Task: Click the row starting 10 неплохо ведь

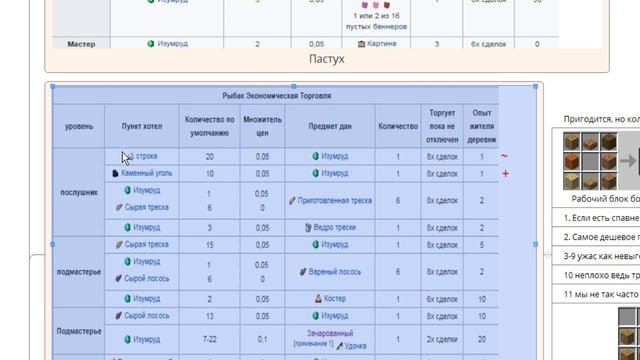Action: [x=596, y=276]
